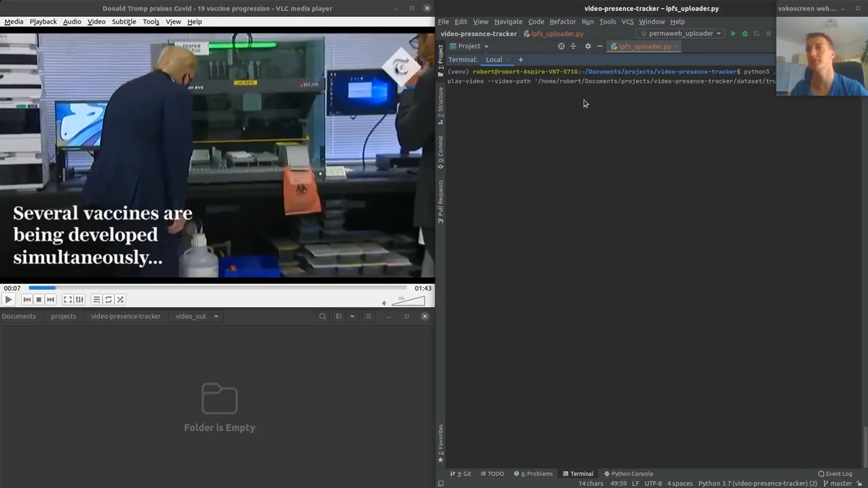The width and height of the screenshot is (868, 488).
Task: Toggle VLC loop mode
Action: pos(108,300)
